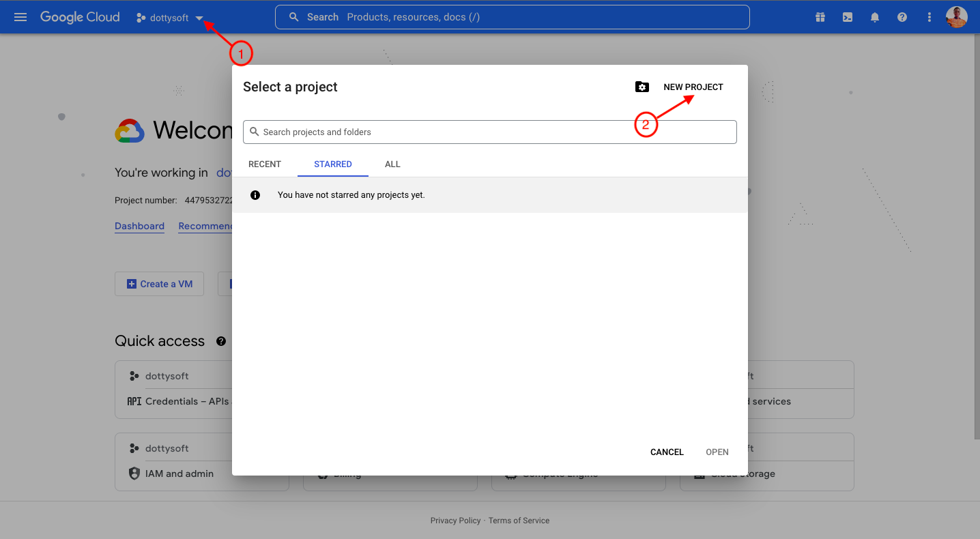Switch to the ALL tab

tap(392, 164)
